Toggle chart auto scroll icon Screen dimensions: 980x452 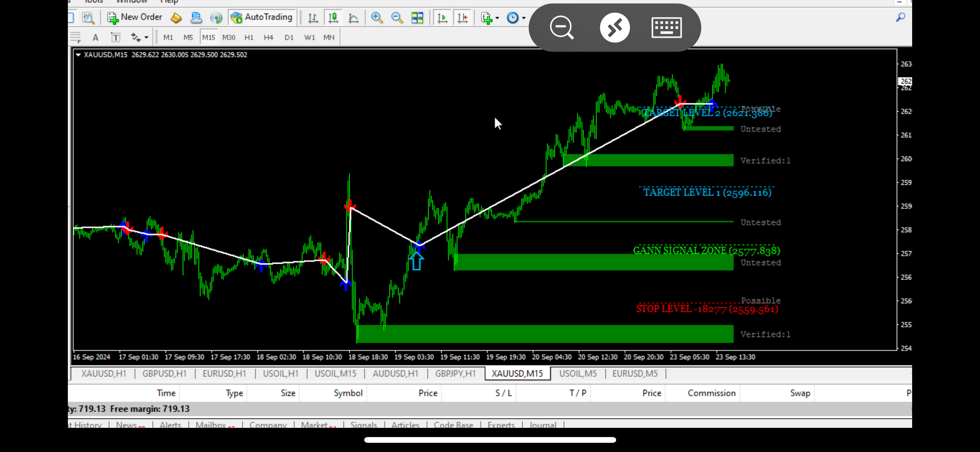[x=442, y=18]
